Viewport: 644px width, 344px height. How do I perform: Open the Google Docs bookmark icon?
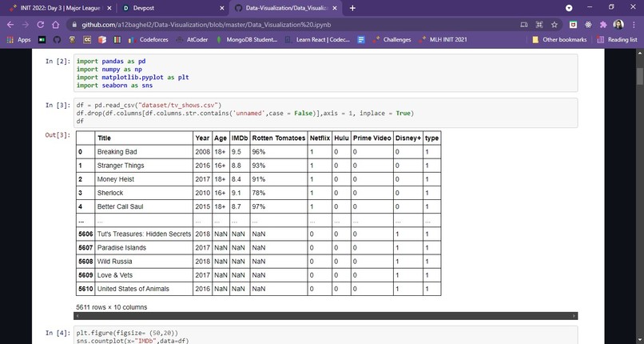tap(361, 40)
